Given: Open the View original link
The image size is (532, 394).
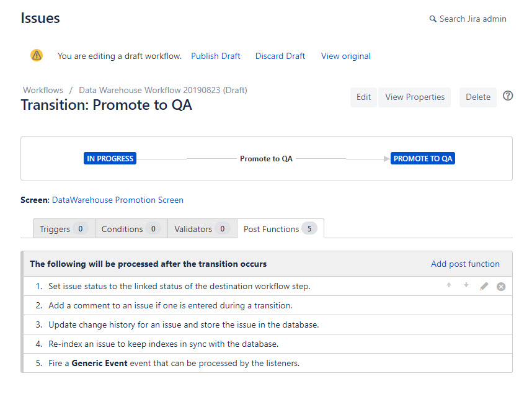Looking at the screenshot, I should [346, 56].
